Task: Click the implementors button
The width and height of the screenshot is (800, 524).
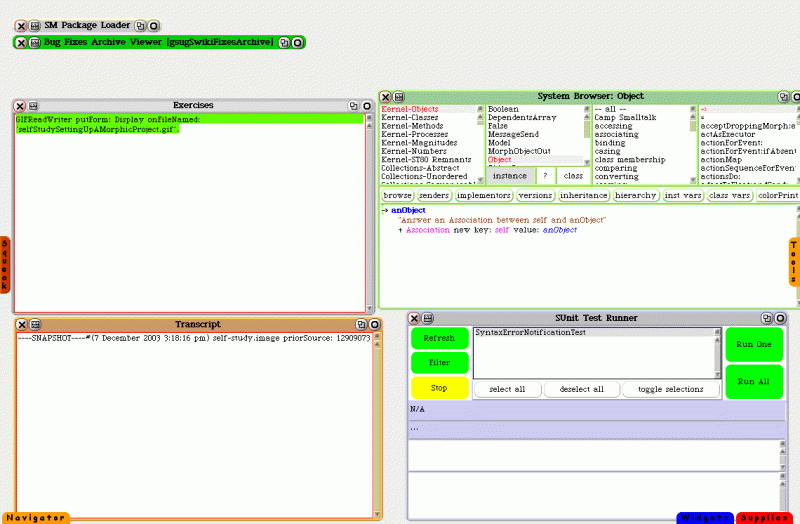Action: point(484,195)
